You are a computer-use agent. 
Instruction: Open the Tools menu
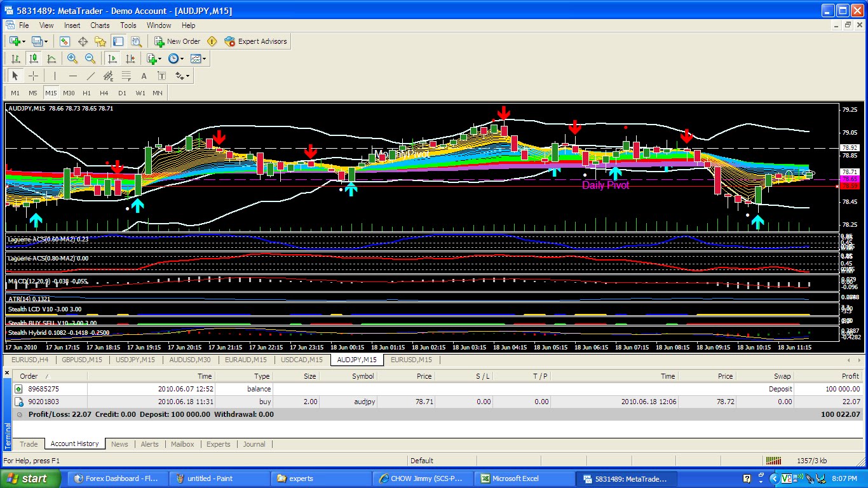tap(128, 25)
